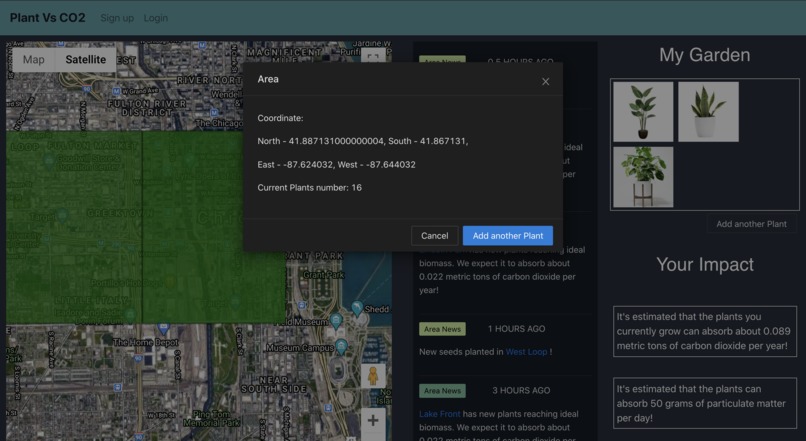This screenshot has height=441, width=806.
Task: Click The Home Depot map marker
Action: 163,327
